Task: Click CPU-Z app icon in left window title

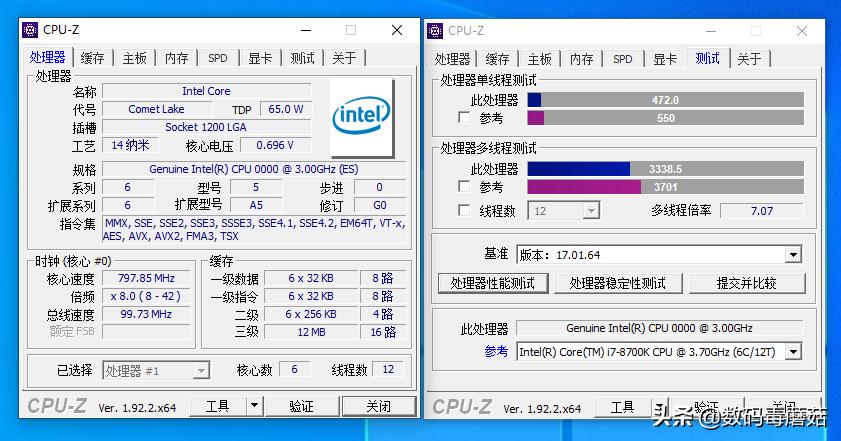Action: (x=30, y=30)
